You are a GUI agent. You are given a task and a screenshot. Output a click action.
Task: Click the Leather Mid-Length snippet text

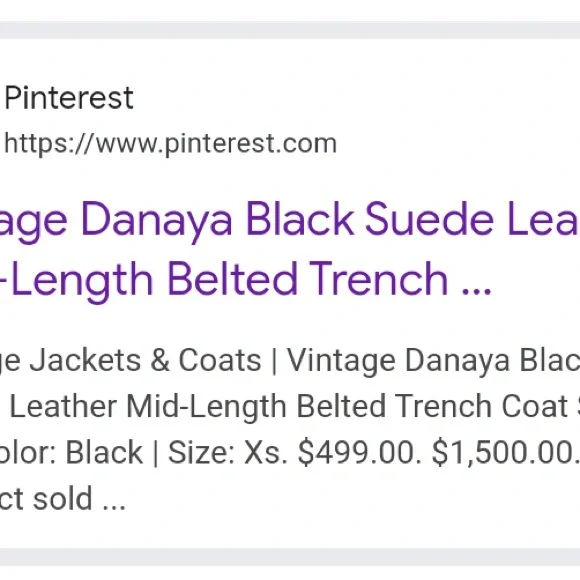148,407
